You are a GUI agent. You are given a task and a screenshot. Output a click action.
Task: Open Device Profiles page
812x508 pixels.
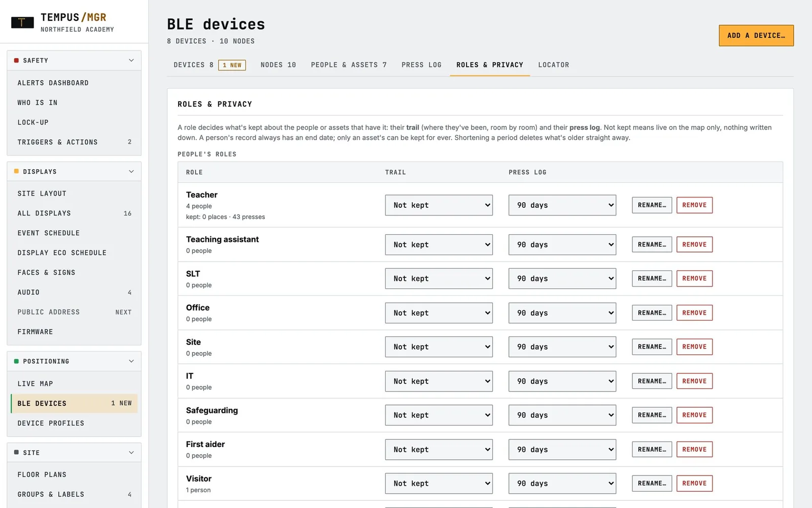click(x=74, y=423)
